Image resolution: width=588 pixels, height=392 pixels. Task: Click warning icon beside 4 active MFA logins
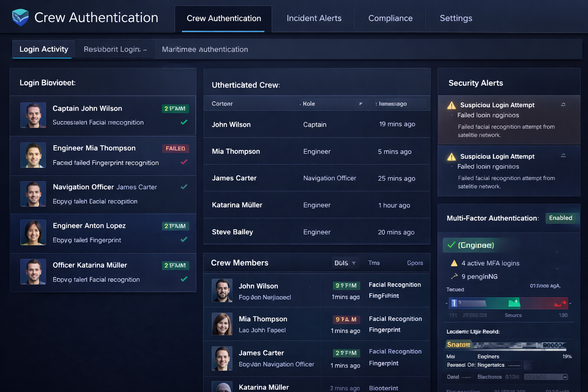tap(454, 263)
